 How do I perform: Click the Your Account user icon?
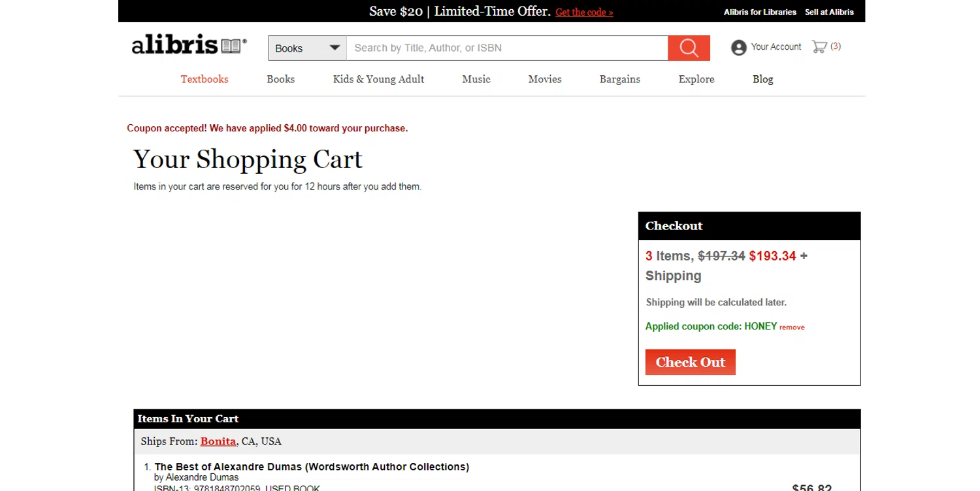[739, 47]
